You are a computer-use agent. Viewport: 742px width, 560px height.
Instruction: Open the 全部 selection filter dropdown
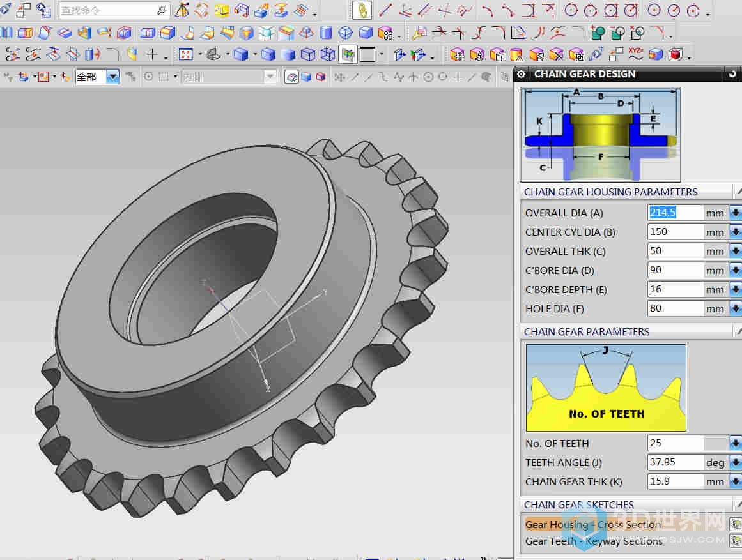click(x=113, y=77)
